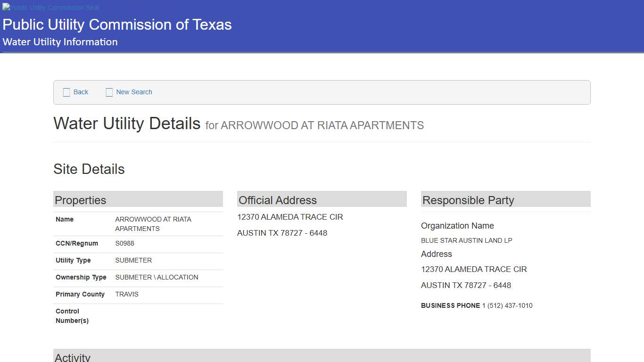Click the icon beside the Back link
Screen dimensions: 644x362
click(x=66, y=92)
